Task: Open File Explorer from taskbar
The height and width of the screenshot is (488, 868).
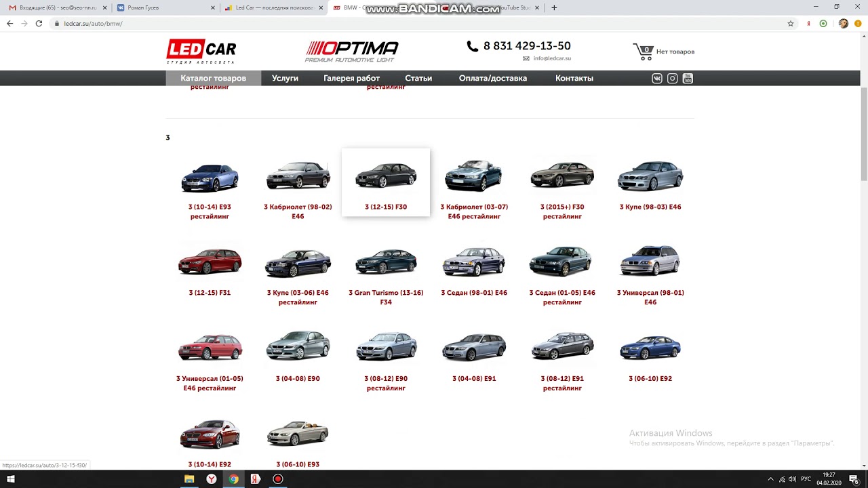Action: [x=189, y=479]
